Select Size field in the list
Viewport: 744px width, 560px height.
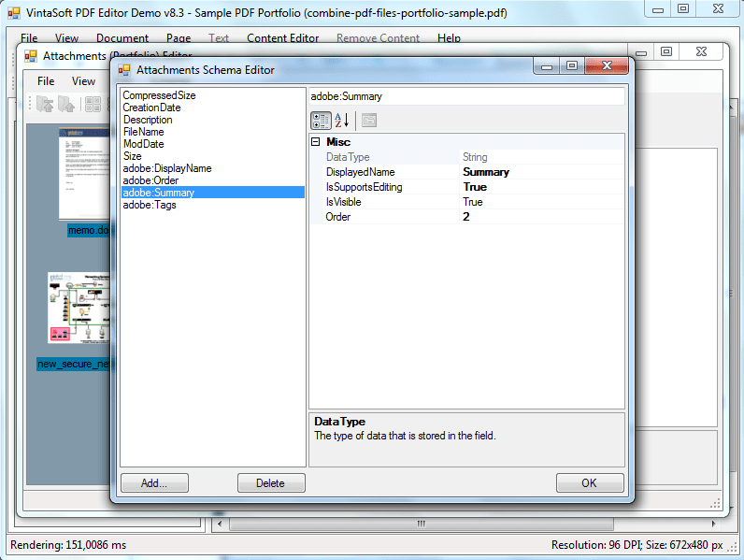point(212,156)
